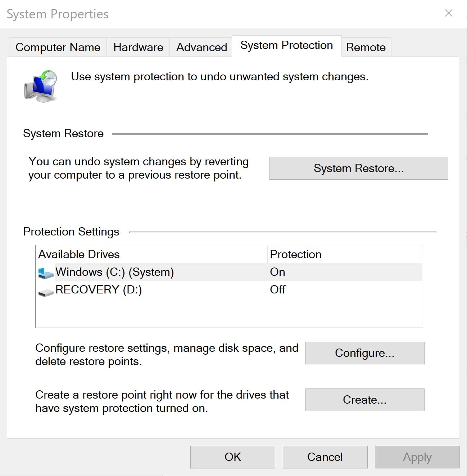Image resolution: width=467 pixels, height=476 pixels.
Task: Click the Configure... button
Action: click(x=365, y=353)
